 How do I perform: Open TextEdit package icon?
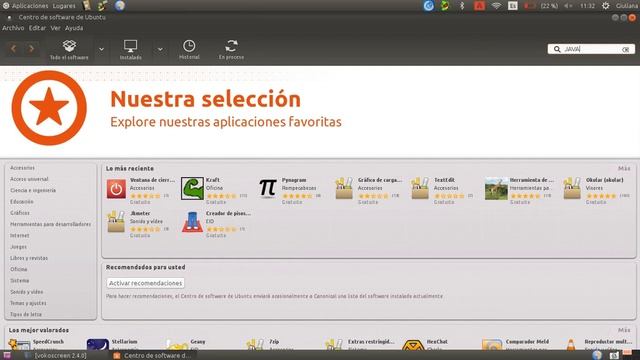[x=420, y=188]
